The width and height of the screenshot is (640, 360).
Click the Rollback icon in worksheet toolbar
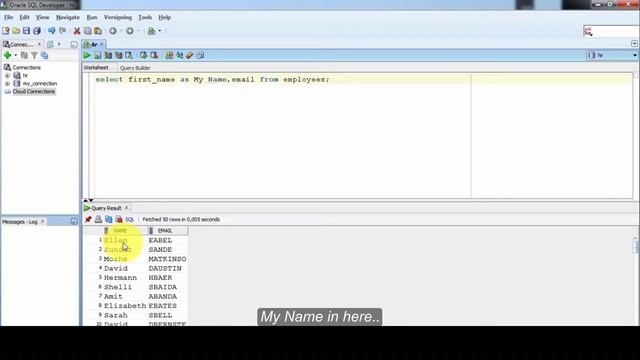point(154,56)
